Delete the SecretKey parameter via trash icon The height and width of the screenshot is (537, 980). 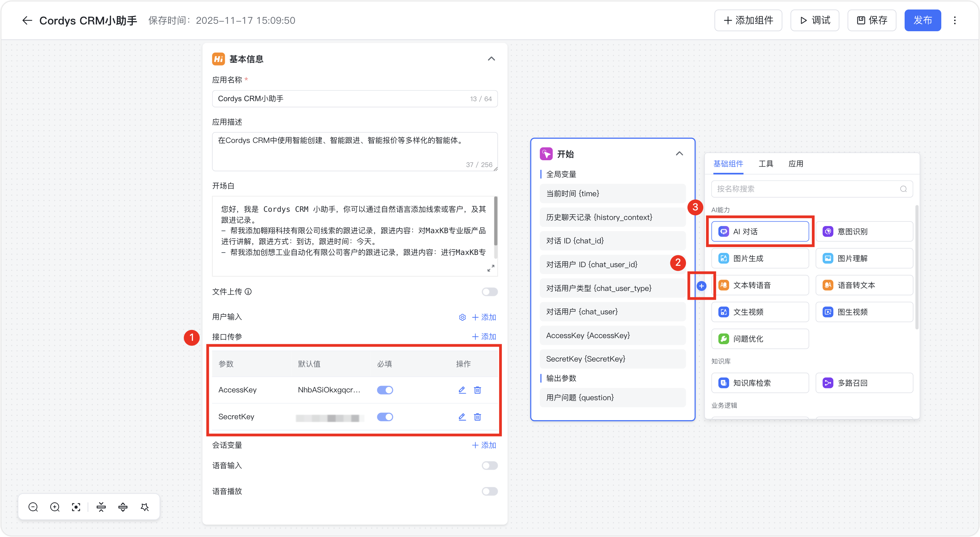[x=477, y=417]
